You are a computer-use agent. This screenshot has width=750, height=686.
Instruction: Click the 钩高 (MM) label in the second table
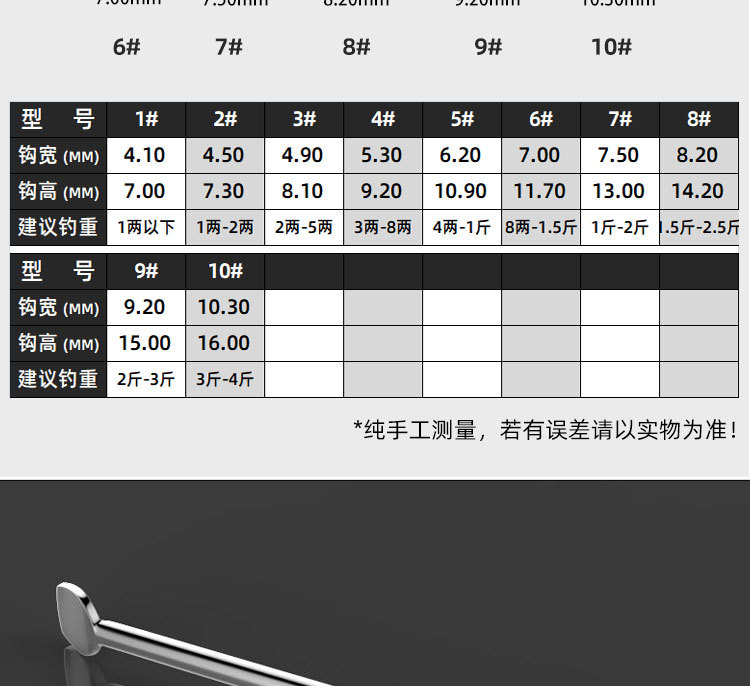[x=58, y=343]
